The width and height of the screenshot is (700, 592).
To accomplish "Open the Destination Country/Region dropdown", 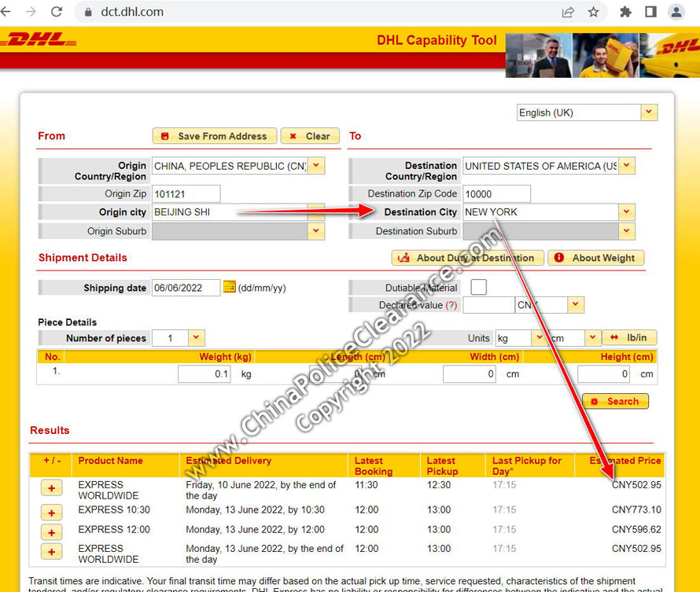I will coord(626,166).
